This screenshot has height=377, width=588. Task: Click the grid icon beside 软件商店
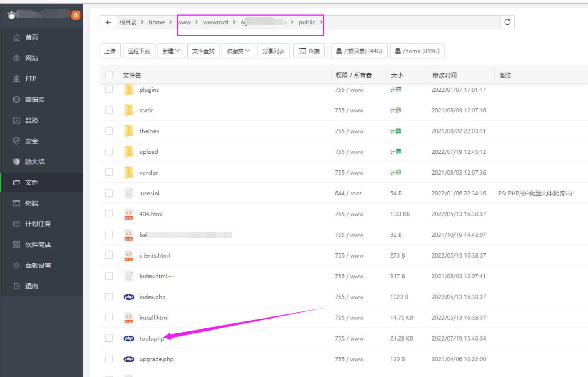[17, 245]
